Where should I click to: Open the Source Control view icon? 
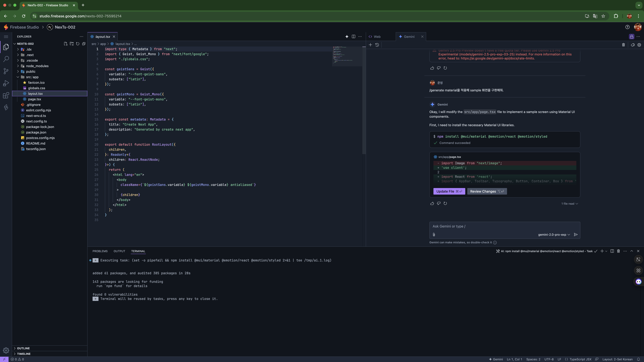pyautogui.click(x=6, y=71)
